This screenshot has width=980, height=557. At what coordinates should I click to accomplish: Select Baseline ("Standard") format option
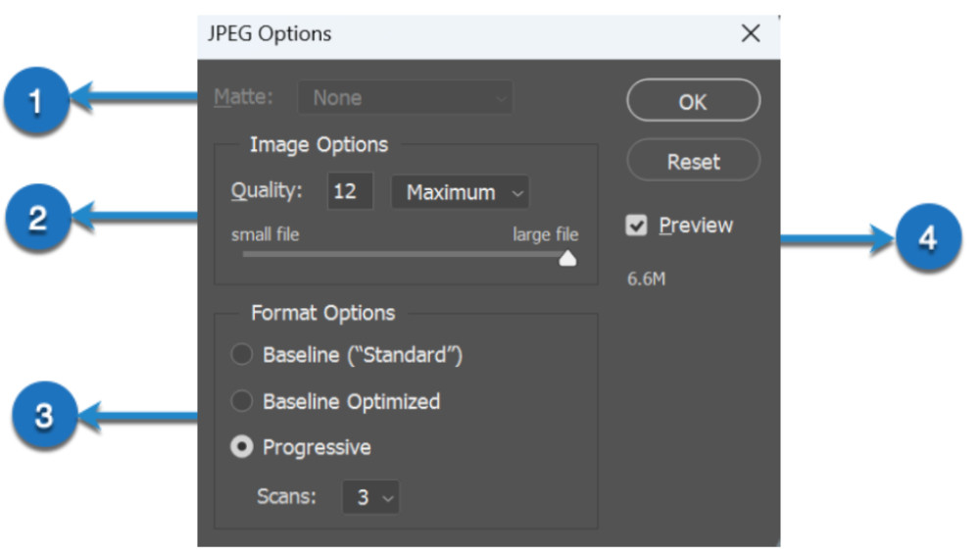coord(242,354)
